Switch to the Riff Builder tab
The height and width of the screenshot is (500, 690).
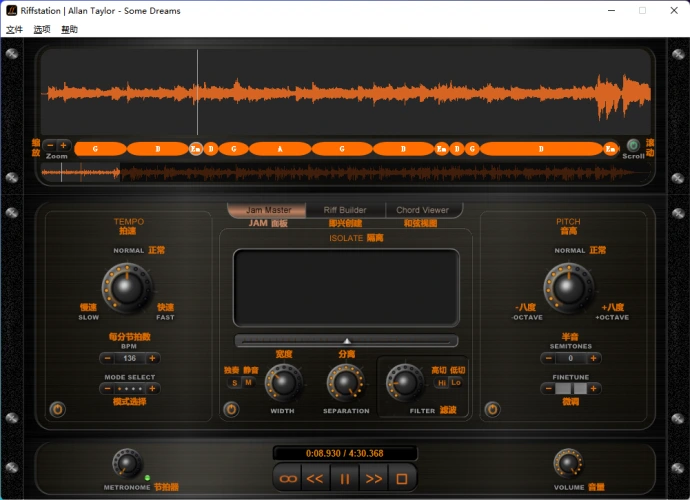pos(344,210)
